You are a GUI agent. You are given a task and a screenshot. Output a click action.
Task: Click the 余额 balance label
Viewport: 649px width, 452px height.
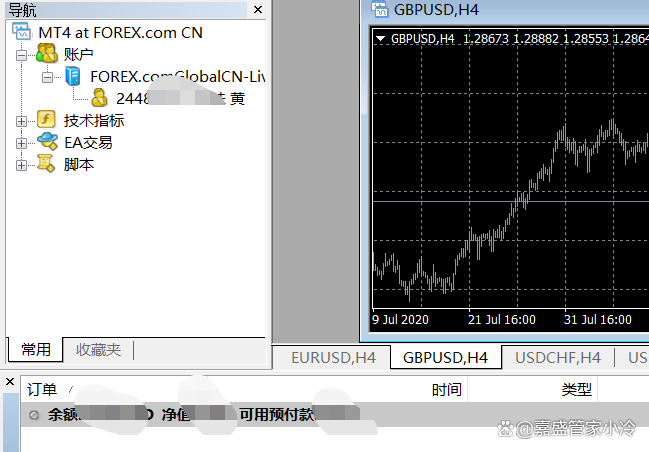click(62, 415)
